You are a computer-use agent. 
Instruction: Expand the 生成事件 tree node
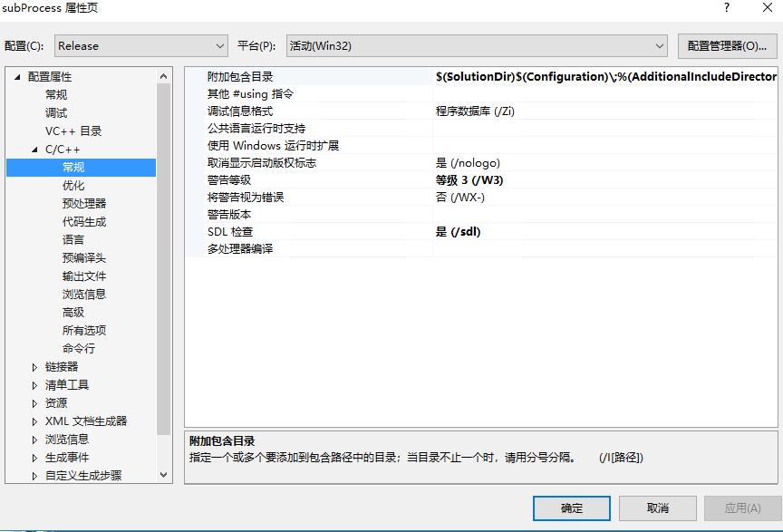pyautogui.click(x=33, y=457)
